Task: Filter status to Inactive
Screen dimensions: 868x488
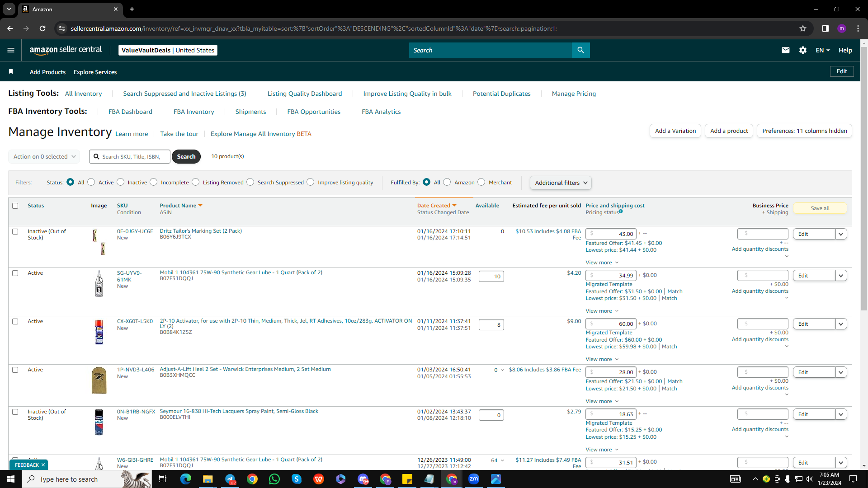Action: point(121,182)
